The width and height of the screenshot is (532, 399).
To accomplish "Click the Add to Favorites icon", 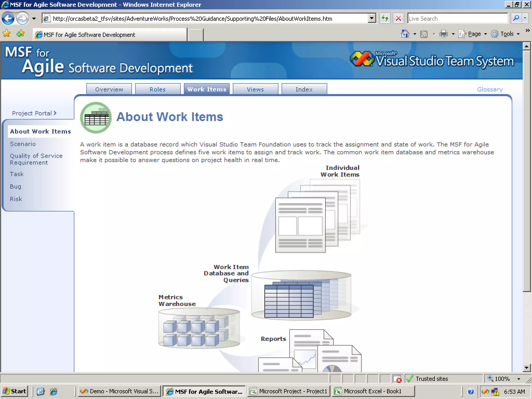I will pyautogui.click(x=20, y=34).
